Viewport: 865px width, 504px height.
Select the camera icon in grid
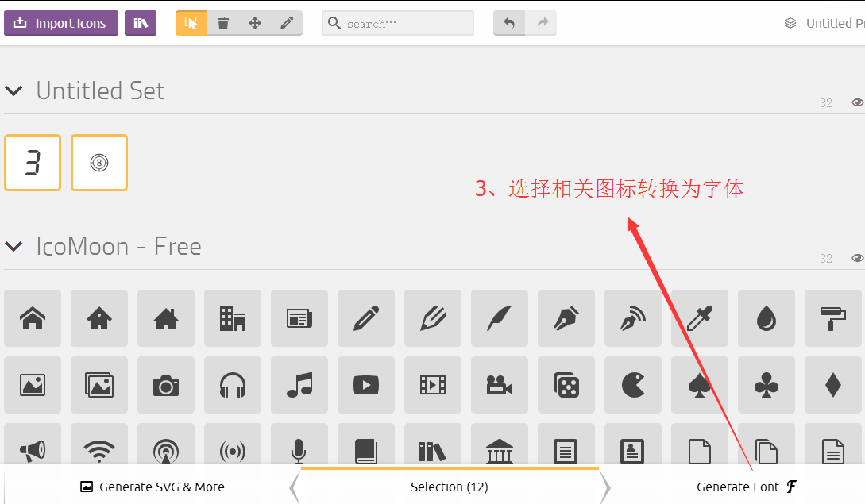(x=166, y=385)
